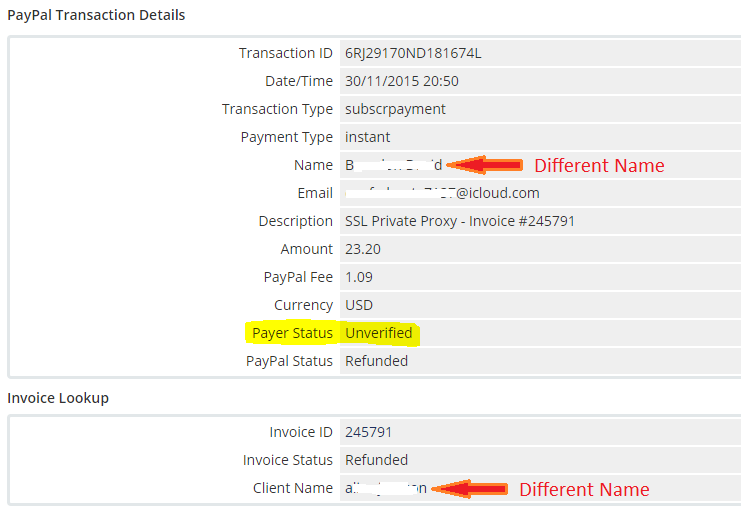Click the Invoice ID label
Image resolution: width=741 pixels, height=511 pixels.
click(301, 432)
